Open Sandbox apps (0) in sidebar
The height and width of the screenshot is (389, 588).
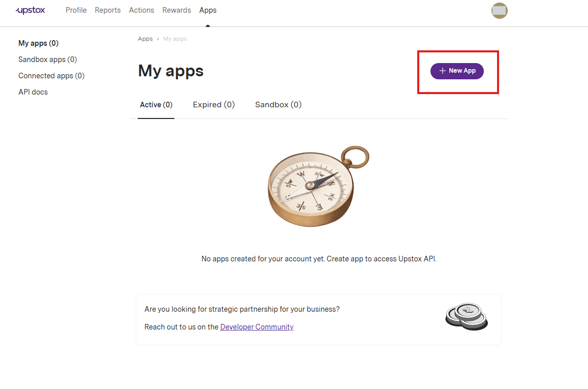(48, 59)
